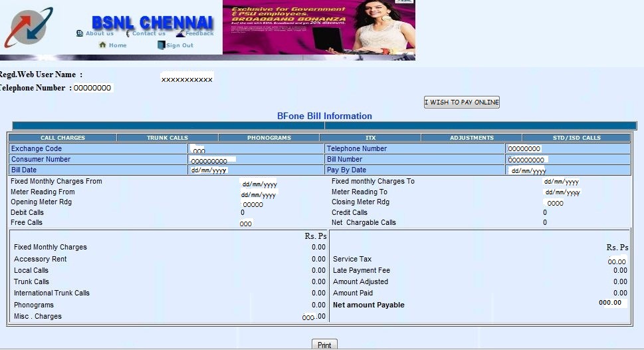Click the Credit Calls label

point(350,212)
